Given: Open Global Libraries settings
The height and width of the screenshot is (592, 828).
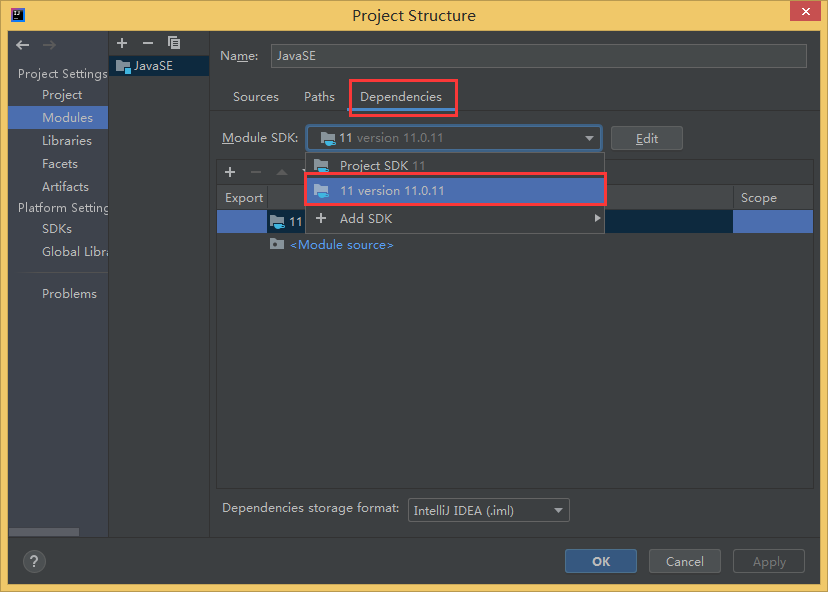Looking at the screenshot, I should [x=74, y=252].
